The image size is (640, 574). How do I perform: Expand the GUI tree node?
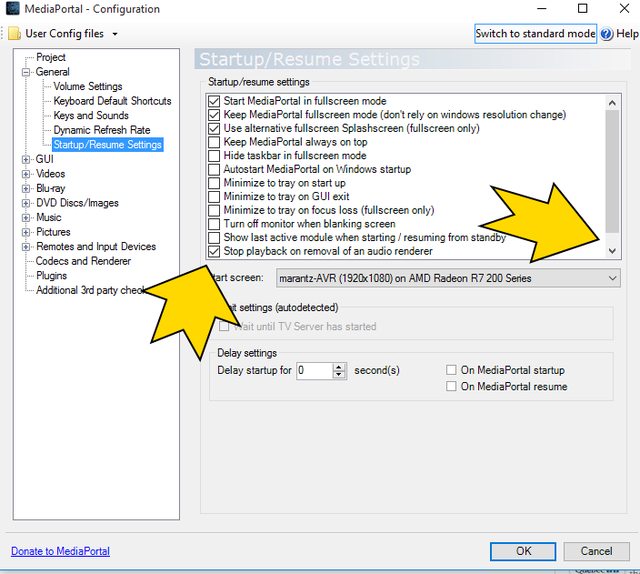(25, 159)
